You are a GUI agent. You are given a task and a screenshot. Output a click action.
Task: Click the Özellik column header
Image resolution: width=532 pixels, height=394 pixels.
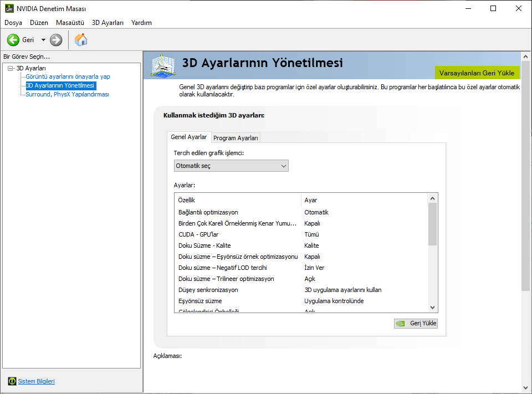pyautogui.click(x=238, y=200)
